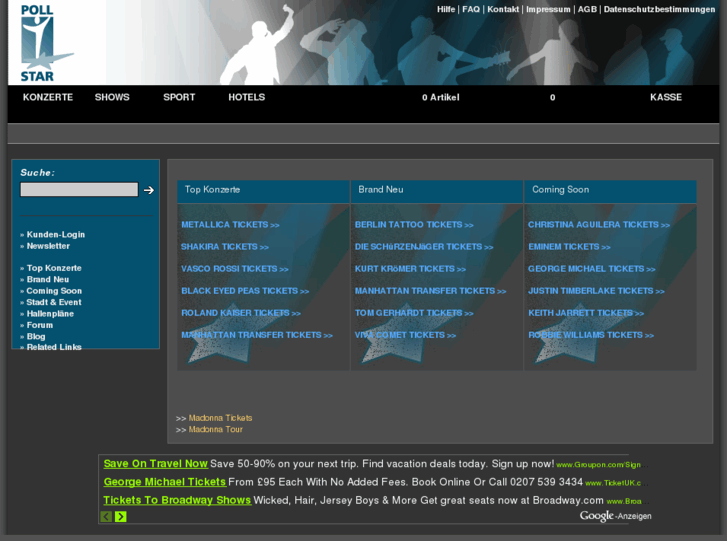Open Roland Kaiser Tickets link
The width and height of the screenshot is (727, 545).
(241, 313)
